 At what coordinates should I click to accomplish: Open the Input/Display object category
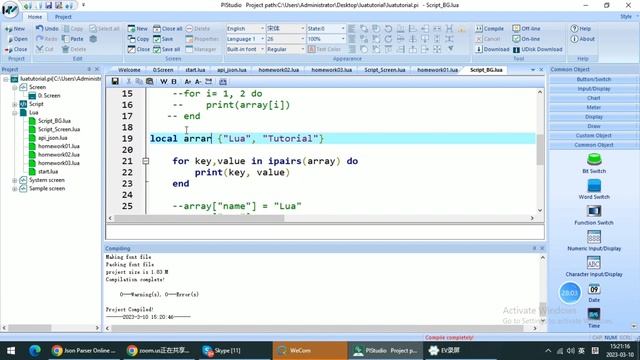click(x=593, y=89)
